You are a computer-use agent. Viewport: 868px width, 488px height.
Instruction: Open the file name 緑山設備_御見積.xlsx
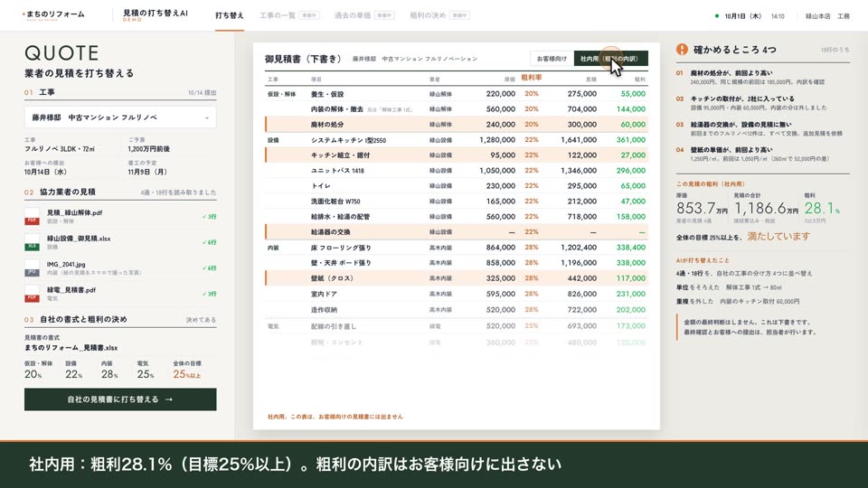click(x=79, y=239)
